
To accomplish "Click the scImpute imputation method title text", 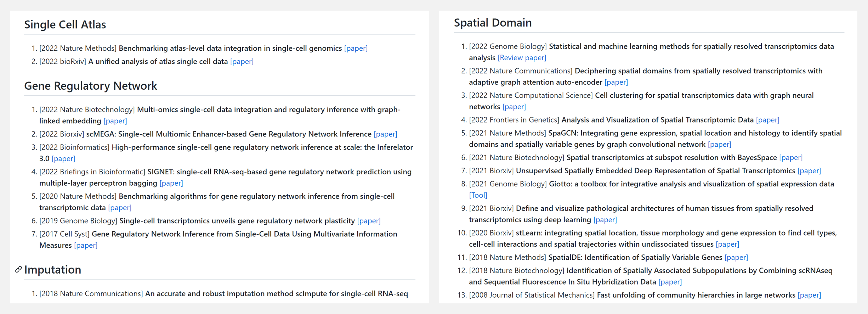I will click(x=277, y=294).
